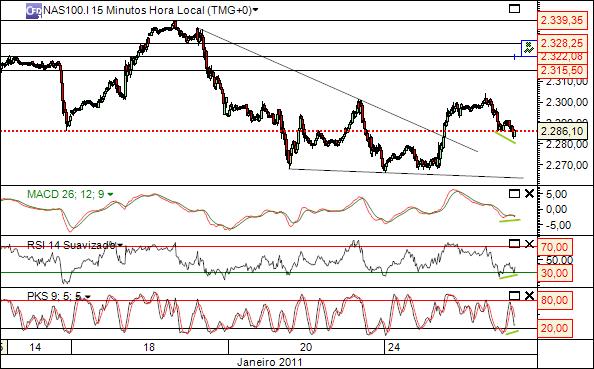Click the current price label 2.286,10
Image resolution: width=594 pixels, height=369 pixels.
562,131
